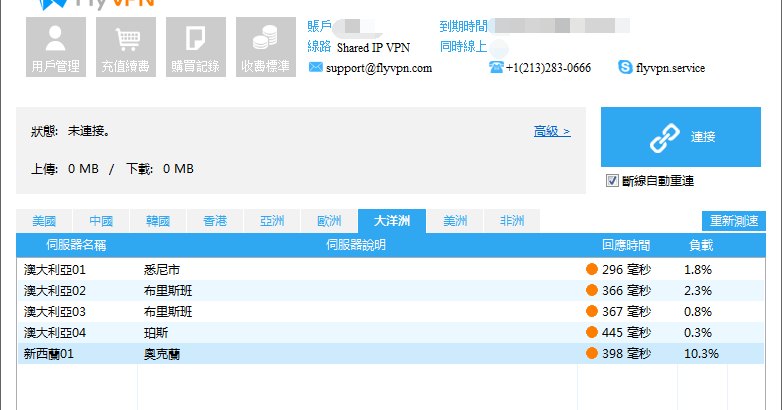Sort by 伺服器名稱 column header
The width and height of the screenshot is (782, 410).
point(76,245)
